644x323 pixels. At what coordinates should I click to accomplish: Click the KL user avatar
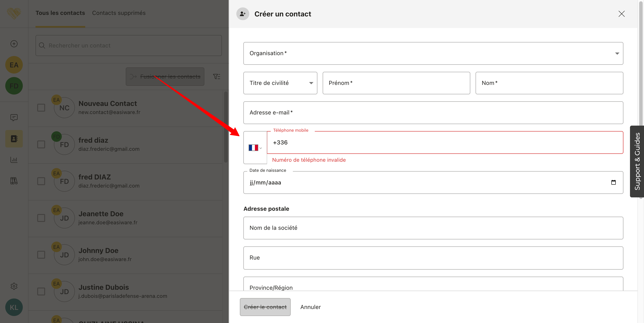(14, 307)
